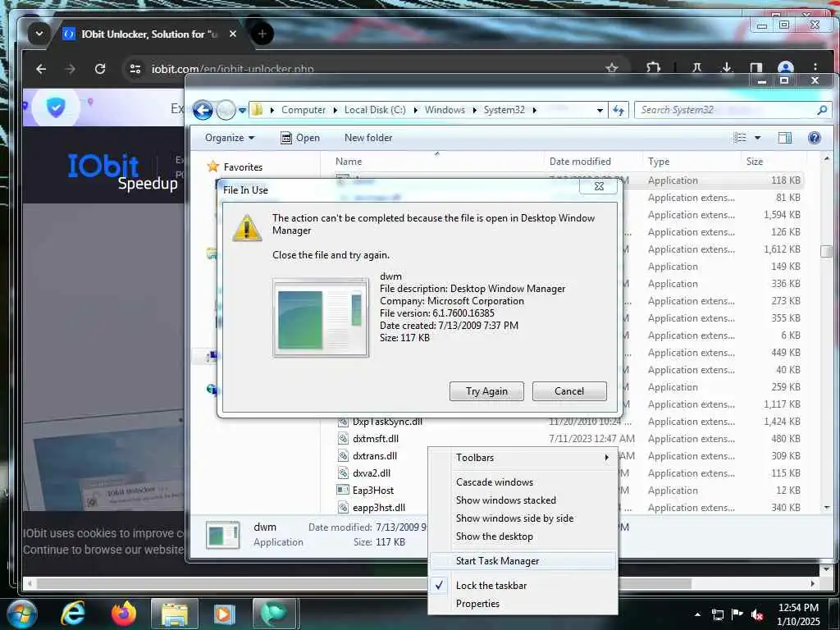Select file dxtmsft.dll
This screenshot has height=630, width=840.
point(375,439)
